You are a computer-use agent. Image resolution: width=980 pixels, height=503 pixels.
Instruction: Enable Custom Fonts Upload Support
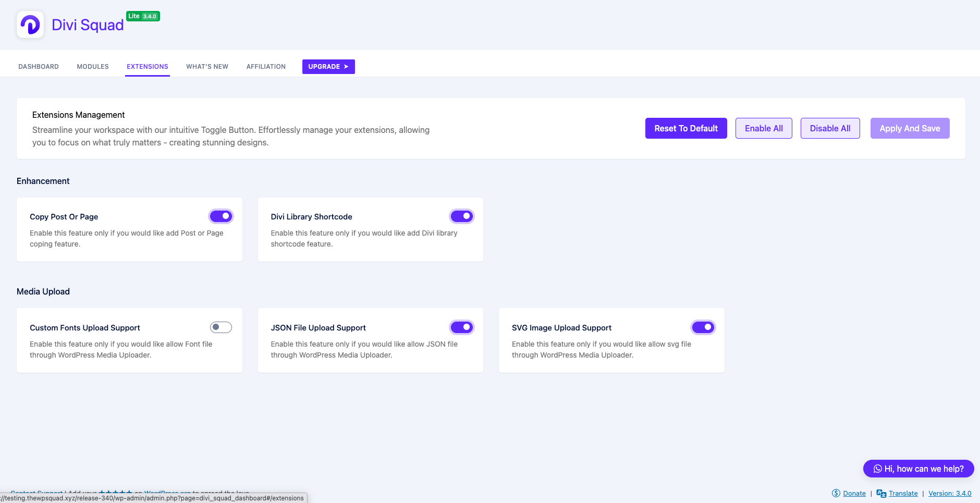pyautogui.click(x=221, y=327)
